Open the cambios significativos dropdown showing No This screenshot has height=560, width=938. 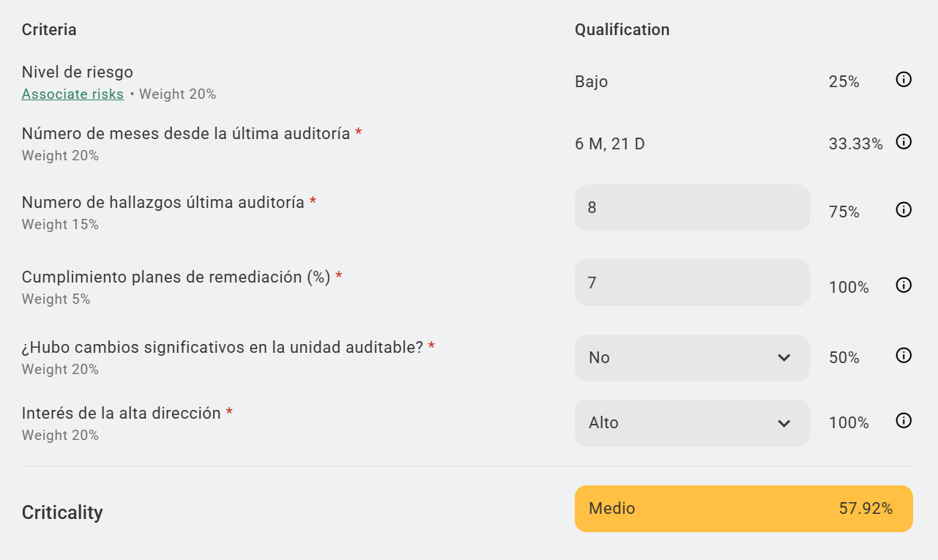(691, 358)
